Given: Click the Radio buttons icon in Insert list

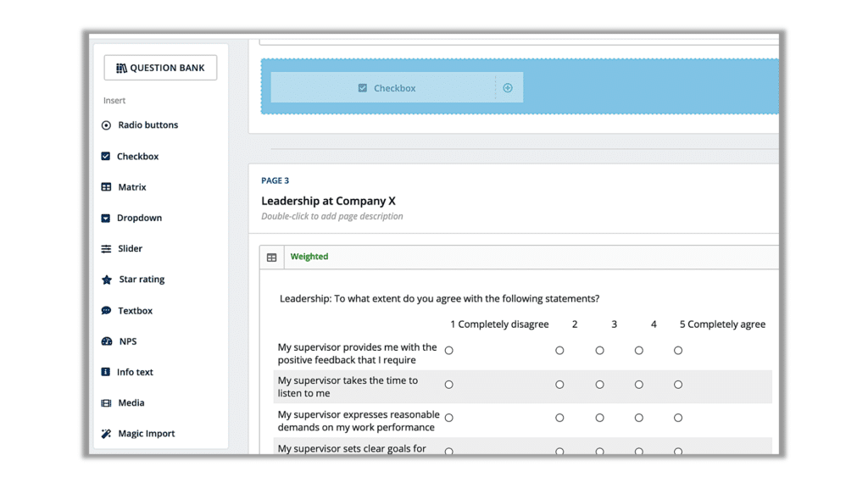Looking at the screenshot, I should (106, 125).
